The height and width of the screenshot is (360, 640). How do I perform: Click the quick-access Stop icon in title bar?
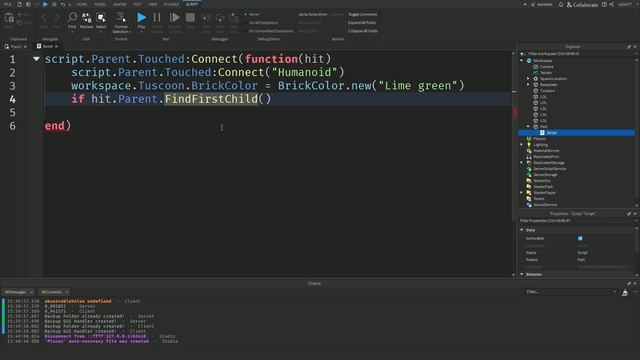(x=54, y=4)
